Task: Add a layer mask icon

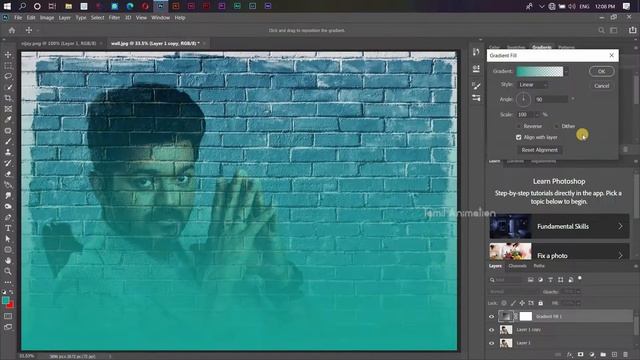Action: tap(580, 355)
